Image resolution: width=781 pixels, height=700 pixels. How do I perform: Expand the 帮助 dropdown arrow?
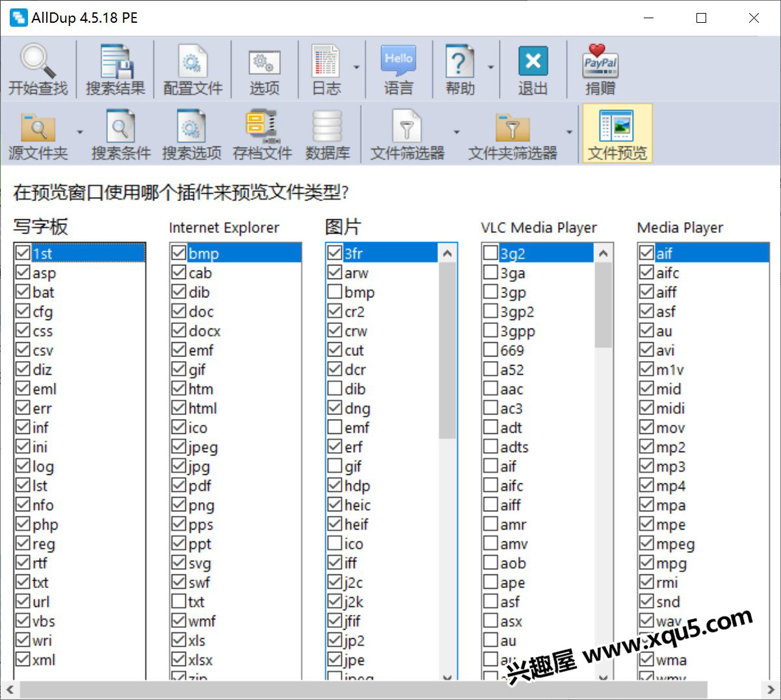(x=491, y=67)
